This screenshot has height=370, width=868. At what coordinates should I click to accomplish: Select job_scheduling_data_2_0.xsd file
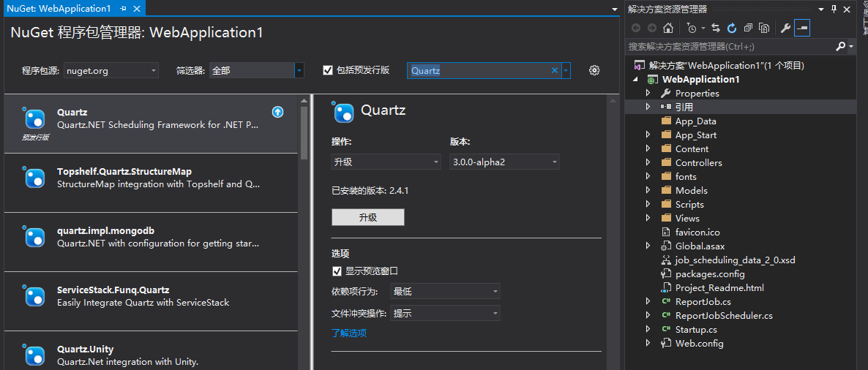735,260
